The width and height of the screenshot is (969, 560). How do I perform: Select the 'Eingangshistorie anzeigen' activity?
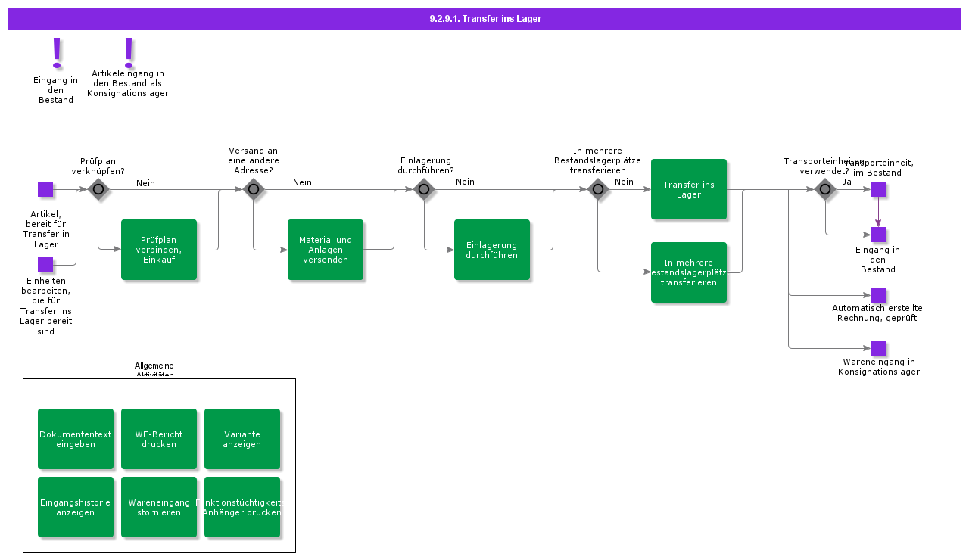(x=76, y=507)
